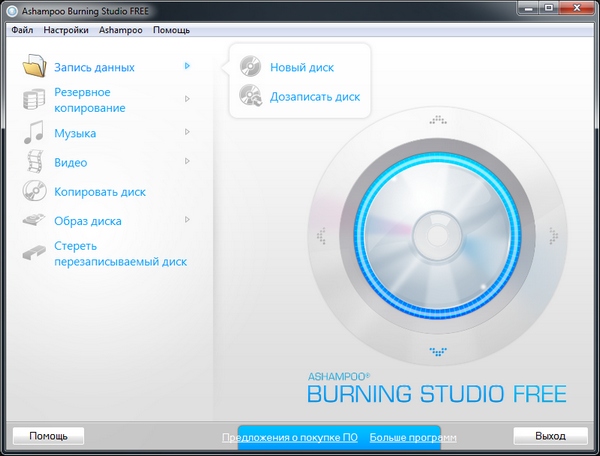Image resolution: width=600 pixels, height=456 pixels.
Task: Open the Больше программ link
Action: click(x=413, y=438)
